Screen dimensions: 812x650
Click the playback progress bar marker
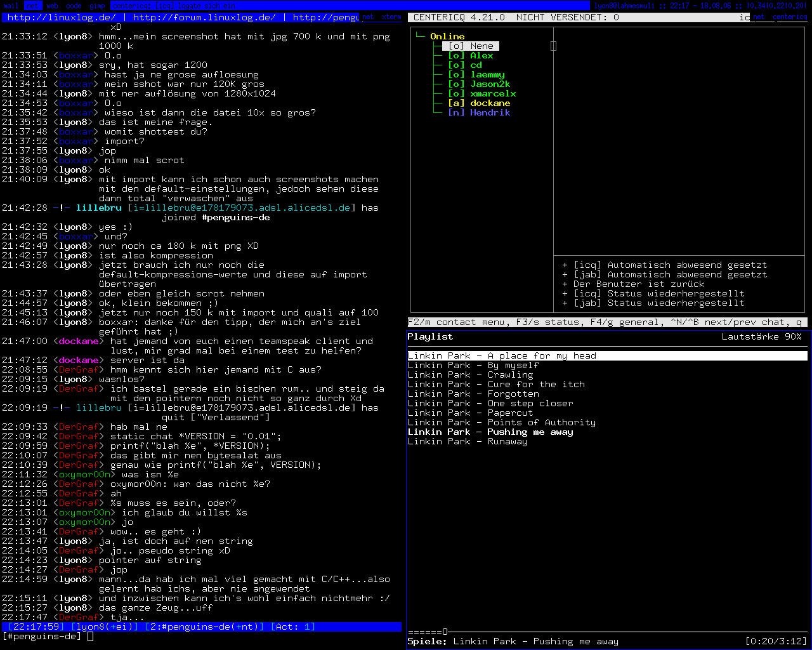point(445,632)
